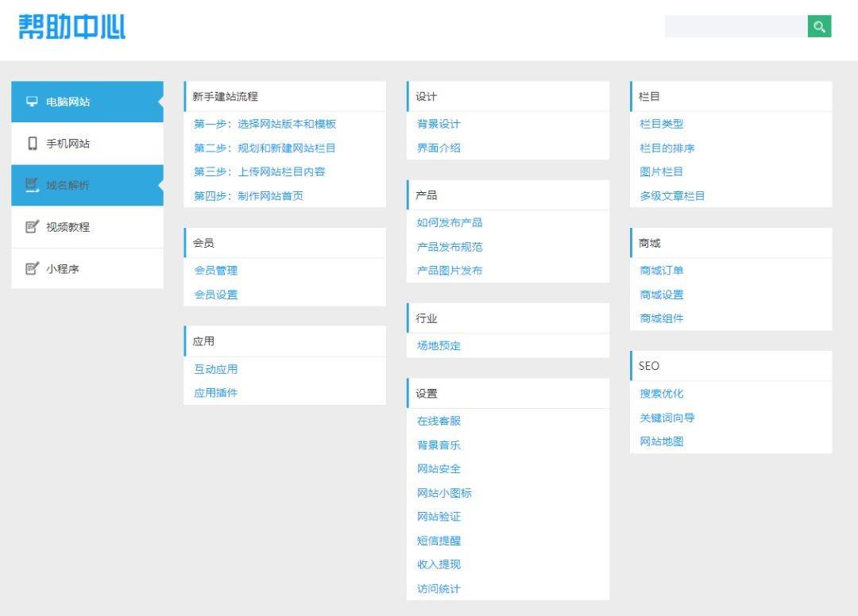
Task: Click the phone icon beside 手机网站
Action: click(x=33, y=143)
